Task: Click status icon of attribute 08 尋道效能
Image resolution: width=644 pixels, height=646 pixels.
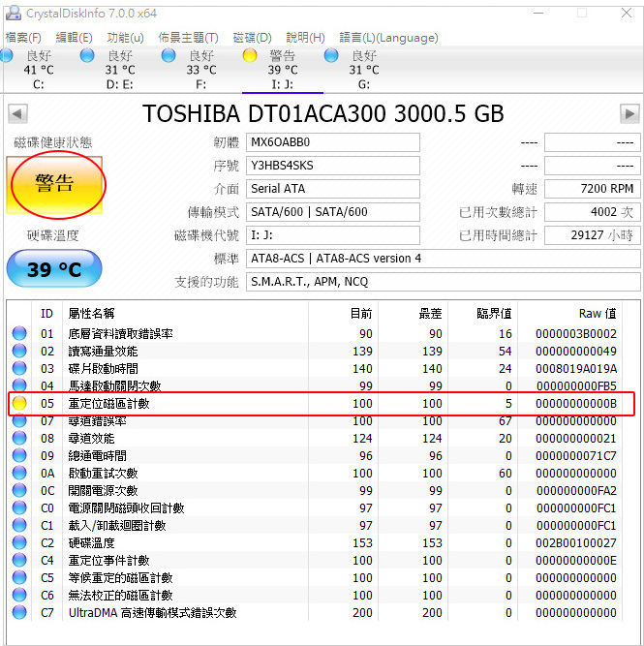Action: click(x=19, y=438)
